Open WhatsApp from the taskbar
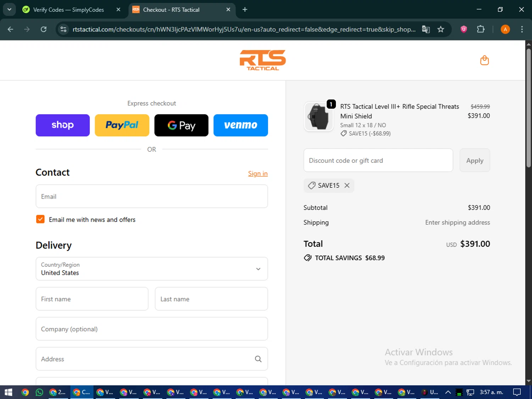 (x=39, y=392)
